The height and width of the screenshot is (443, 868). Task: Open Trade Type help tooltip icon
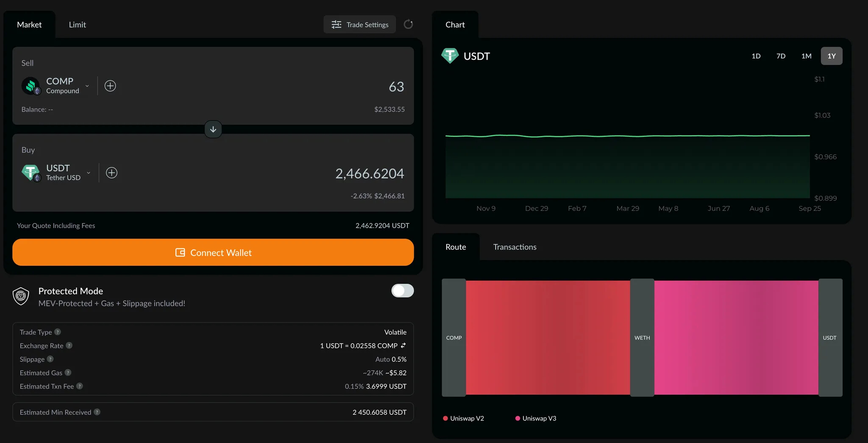pyautogui.click(x=58, y=332)
